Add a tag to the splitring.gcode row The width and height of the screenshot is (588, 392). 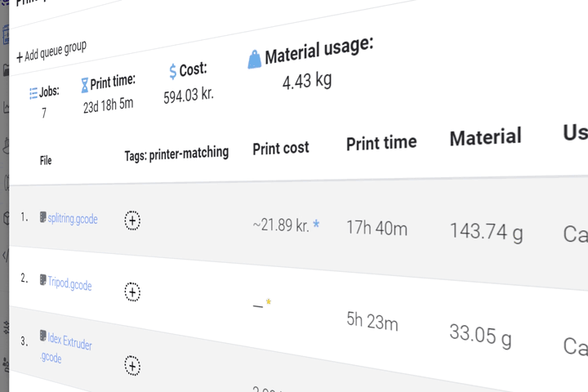(x=132, y=220)
